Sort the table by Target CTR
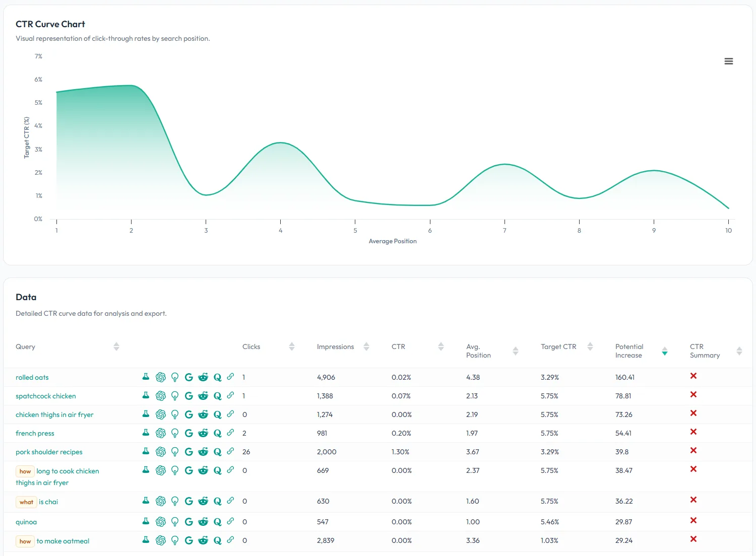This screenshot has width=756, height=556. (x=590, y=346)
